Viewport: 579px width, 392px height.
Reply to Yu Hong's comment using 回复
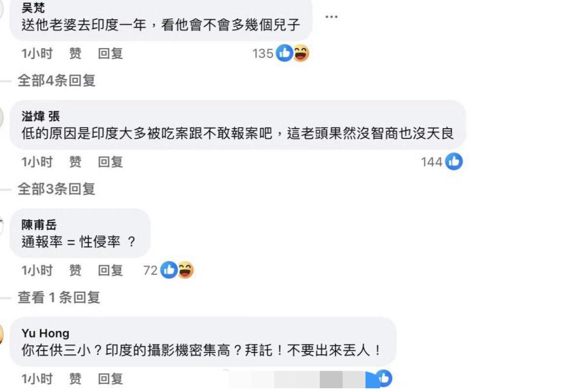click(110, 378)
